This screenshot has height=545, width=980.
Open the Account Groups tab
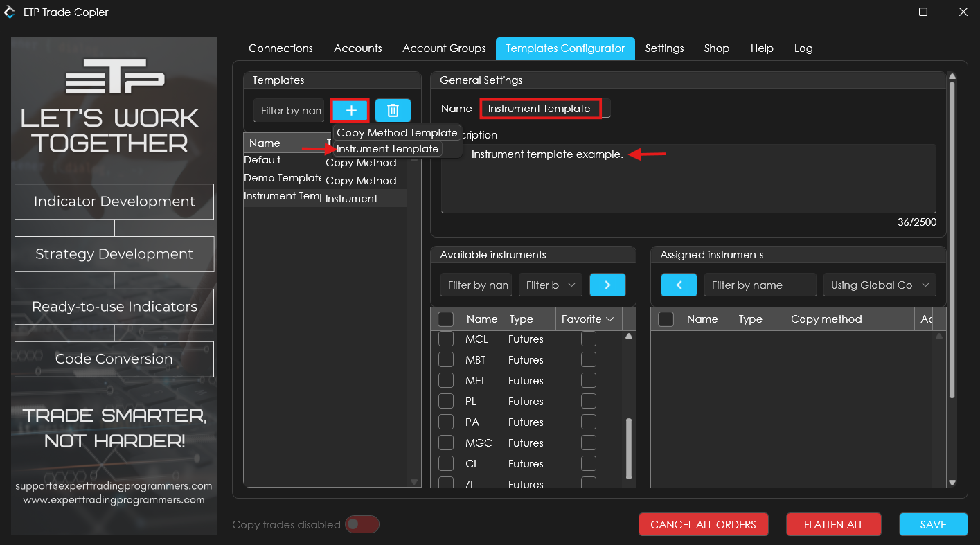pyautogui.click(x=444, y=48)
